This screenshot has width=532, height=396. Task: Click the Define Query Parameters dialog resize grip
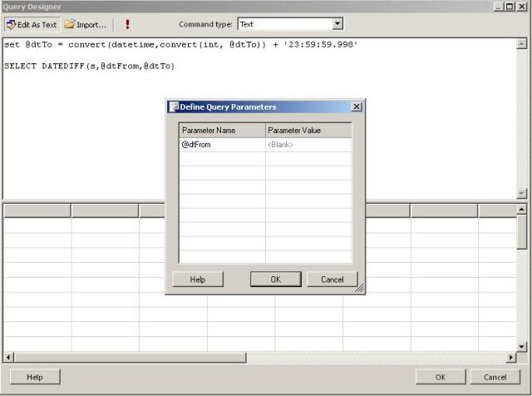(x=359, y=288)
